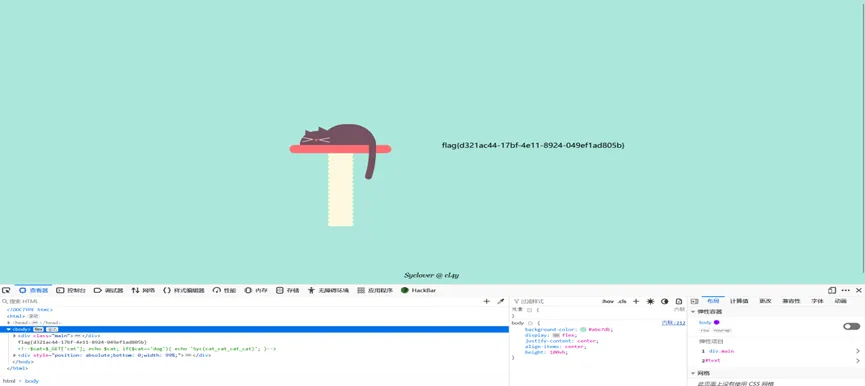The height and width of the screenshot is (386, 865).
Task: Open responsive design mode icon
Action: tap(832, 290)
